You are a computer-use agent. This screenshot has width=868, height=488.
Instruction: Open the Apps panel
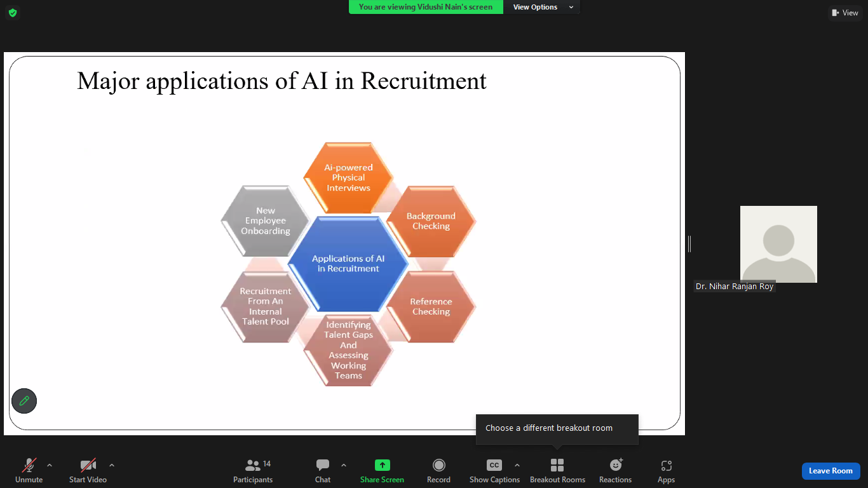click(x=666, y=470)
